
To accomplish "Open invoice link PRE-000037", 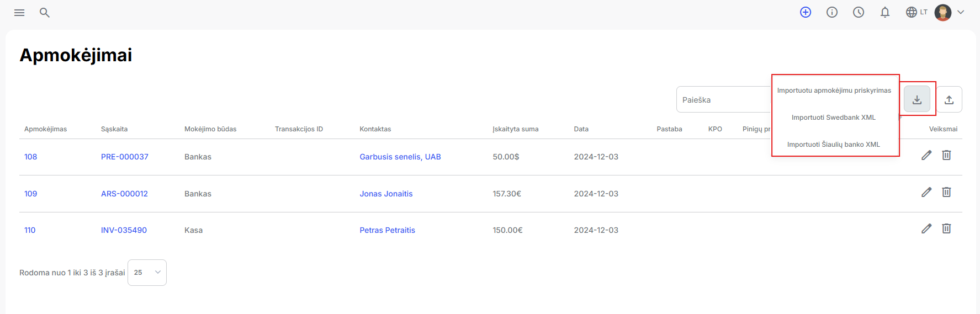I will click(x=125, y=157).
